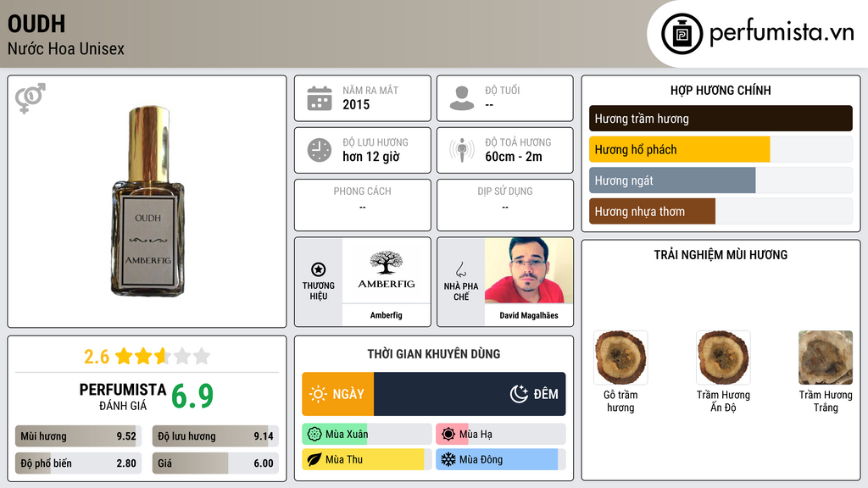Click the Mùa Đông season bar
Screen dimensions: 868x488
501,459
